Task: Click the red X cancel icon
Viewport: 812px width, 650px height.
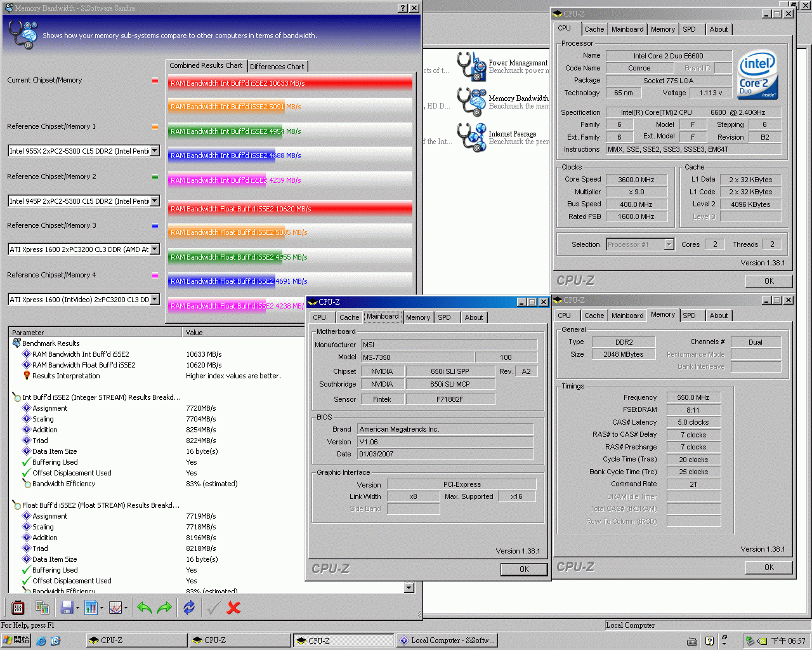Action: [233, 608]
